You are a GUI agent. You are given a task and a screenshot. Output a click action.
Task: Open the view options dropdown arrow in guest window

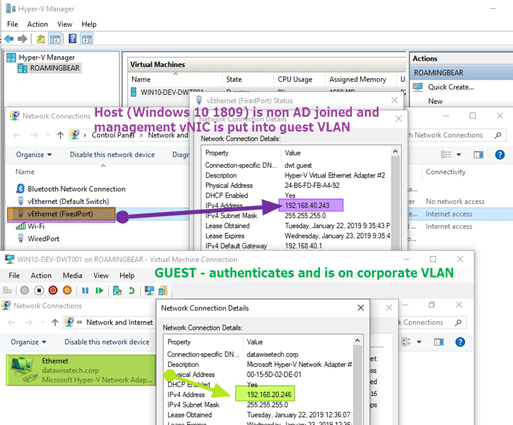point(419,342)
